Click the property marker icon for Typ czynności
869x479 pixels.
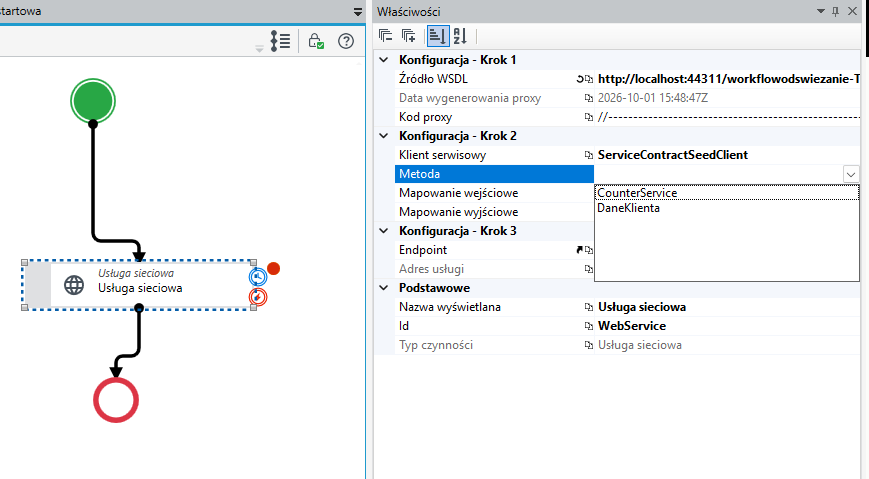tap(589, 345)
